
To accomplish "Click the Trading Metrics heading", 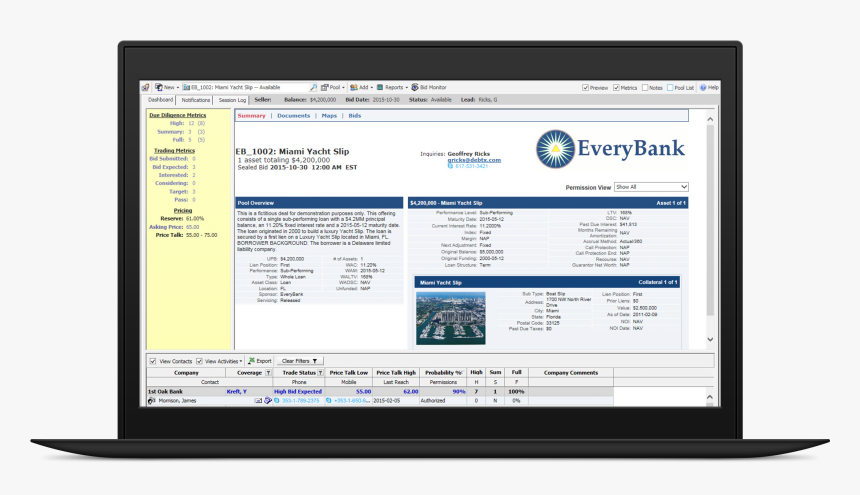I will tap(174, 150).
